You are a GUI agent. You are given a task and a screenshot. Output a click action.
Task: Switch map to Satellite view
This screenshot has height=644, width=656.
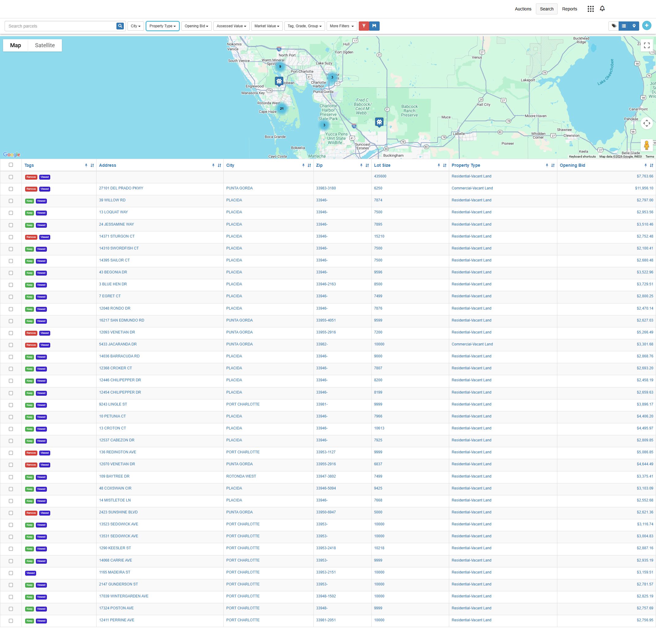[45, 45]
